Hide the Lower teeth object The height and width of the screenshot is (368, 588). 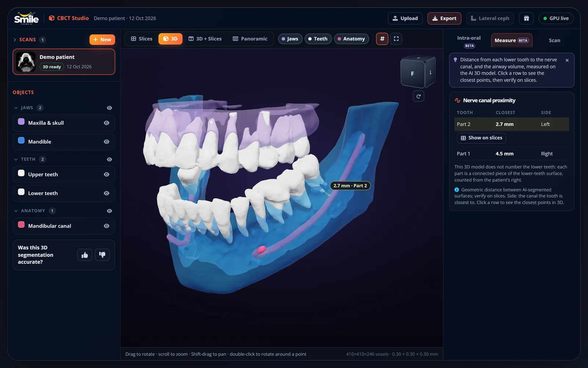[107, 193]
